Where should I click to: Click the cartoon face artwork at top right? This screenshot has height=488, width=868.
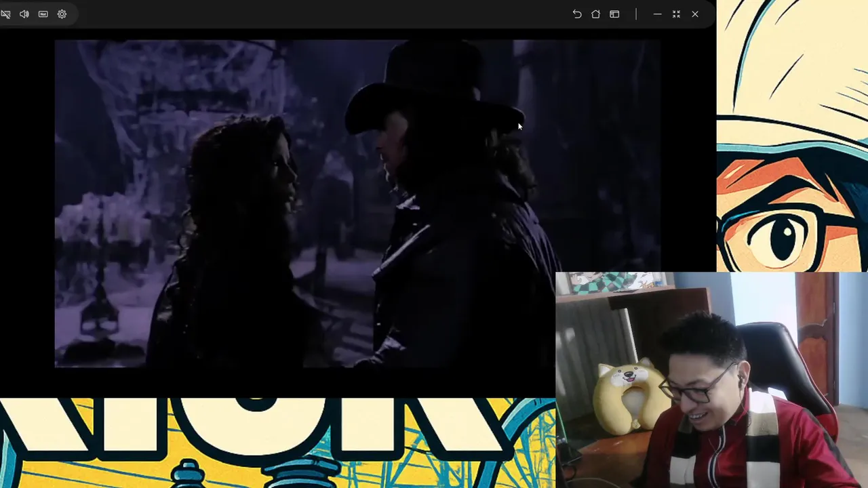[792, 136]
